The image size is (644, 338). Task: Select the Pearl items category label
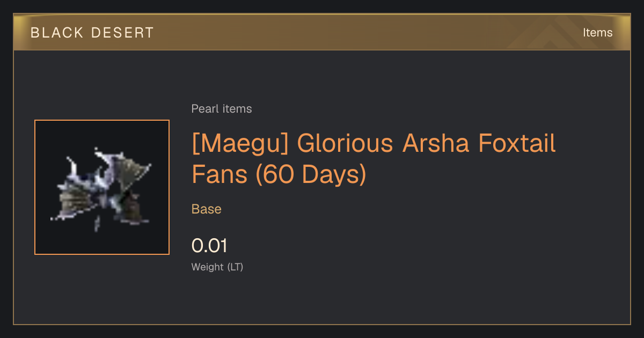point(222,109)
